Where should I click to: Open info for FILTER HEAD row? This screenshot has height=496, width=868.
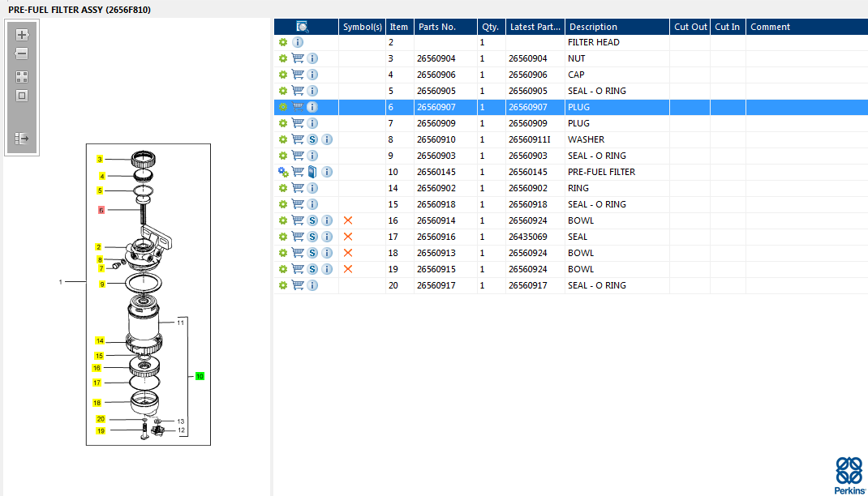point(298,42)
